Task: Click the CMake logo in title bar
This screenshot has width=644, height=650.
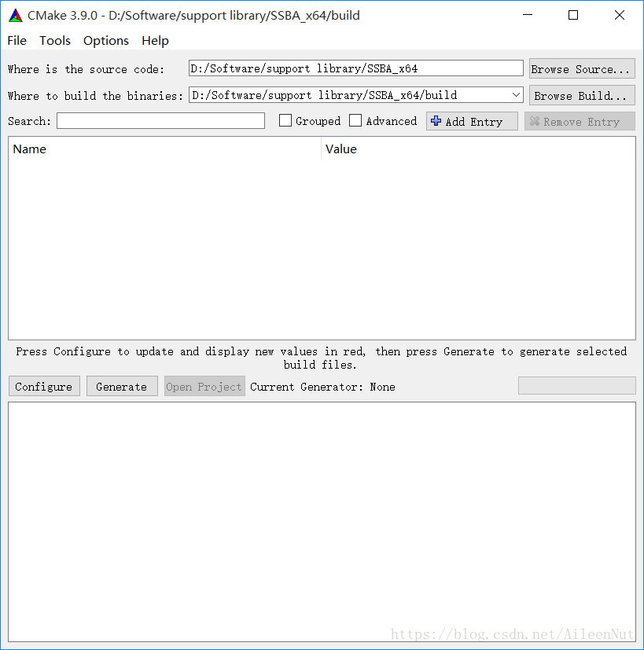Action: pyautogui.click(x=16, y=16)
